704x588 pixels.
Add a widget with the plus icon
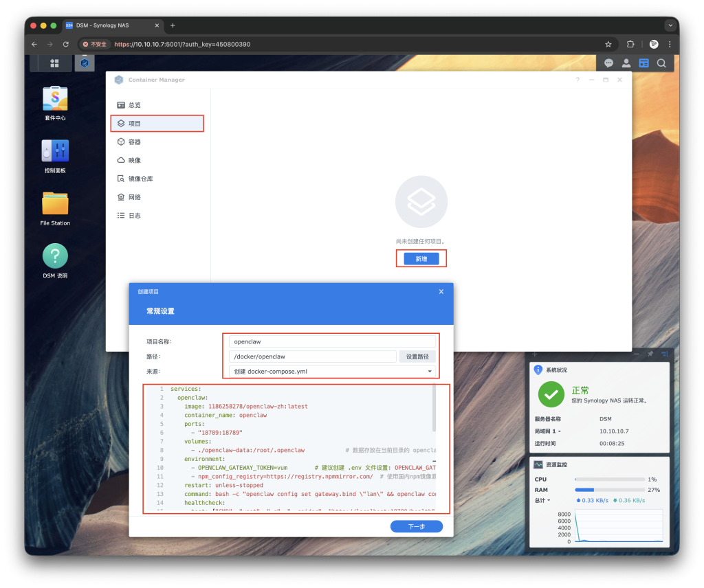(534, 354)
